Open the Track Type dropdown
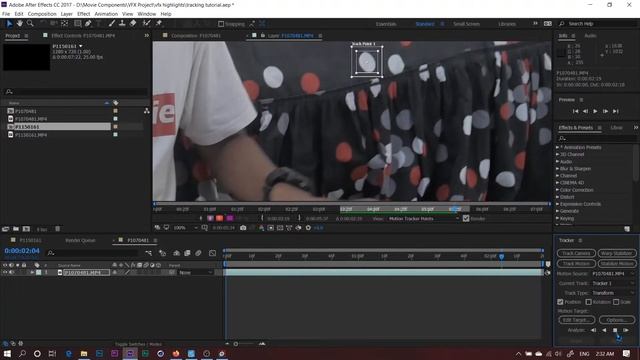This screenshot has width=640, height=360. pos(613,293)
